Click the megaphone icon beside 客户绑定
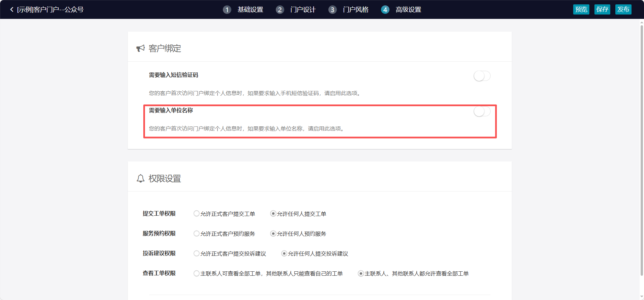Image resolution: width=644 pixels, height=300 pixels. point(140,49)
